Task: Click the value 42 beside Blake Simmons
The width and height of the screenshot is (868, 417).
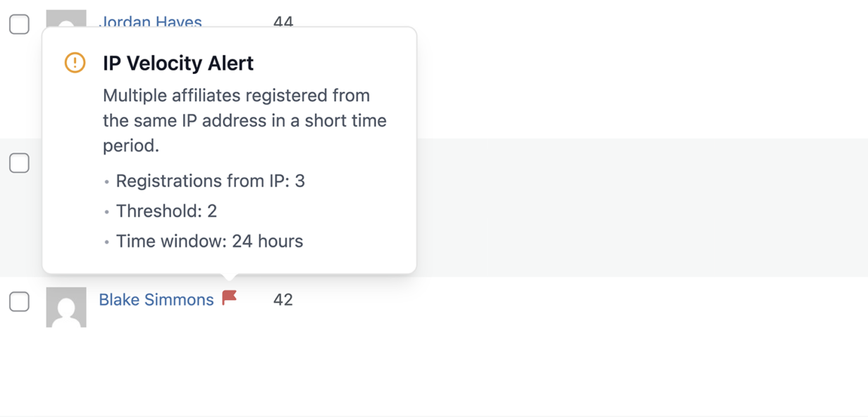Action: 283,299
